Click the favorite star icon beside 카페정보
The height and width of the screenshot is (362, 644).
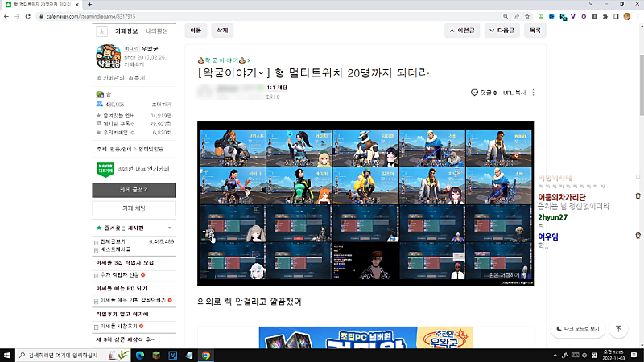pos(101,31)
